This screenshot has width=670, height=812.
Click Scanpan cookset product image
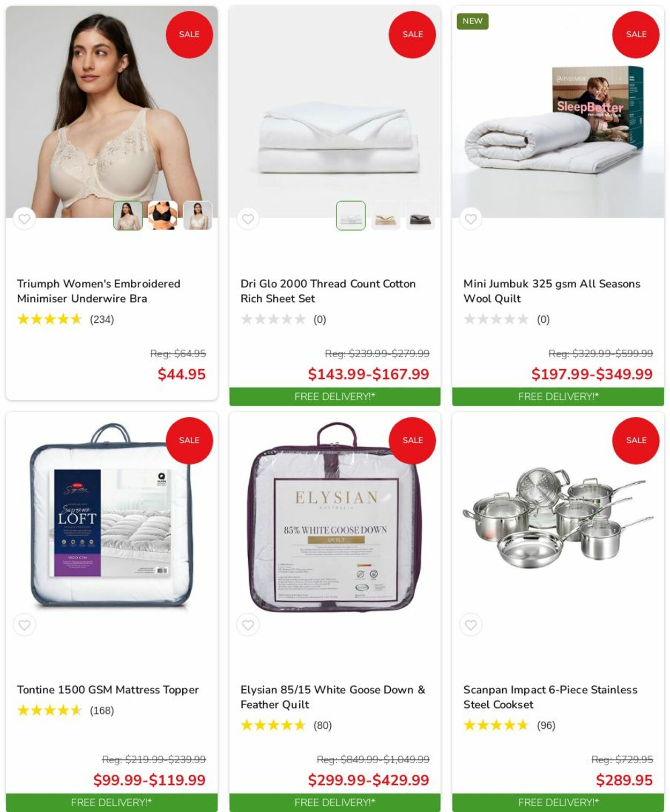click(x=558, y=518)
